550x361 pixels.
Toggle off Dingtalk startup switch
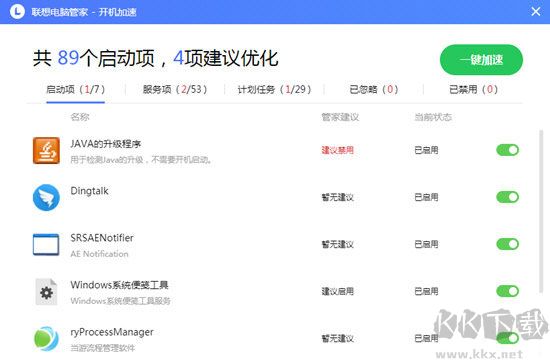point(508,197)
